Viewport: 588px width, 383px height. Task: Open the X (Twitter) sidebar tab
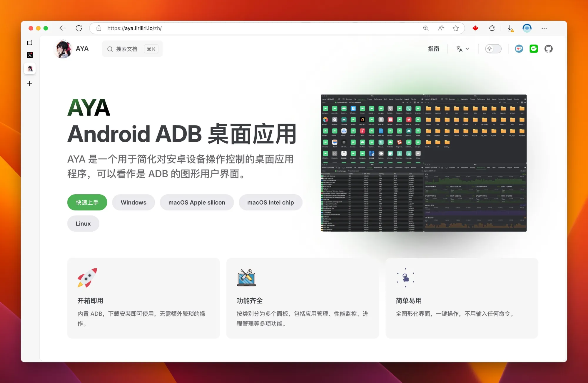point(30,55)
